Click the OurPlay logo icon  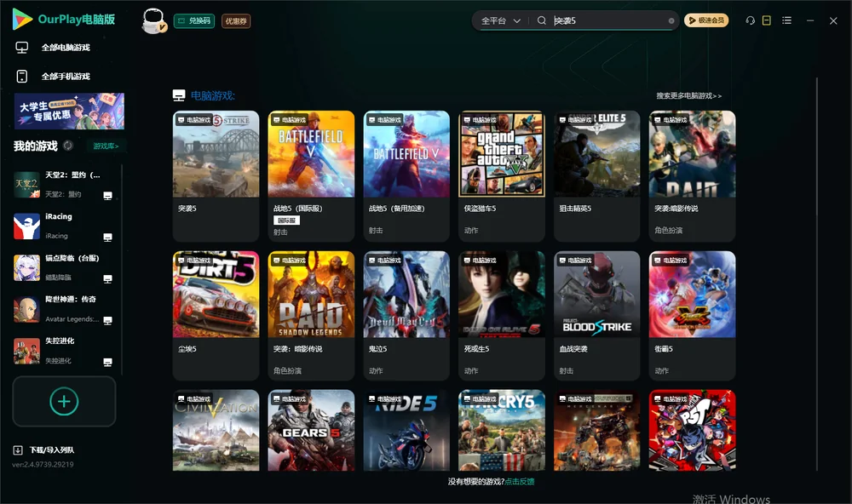(x=22, y=19)
